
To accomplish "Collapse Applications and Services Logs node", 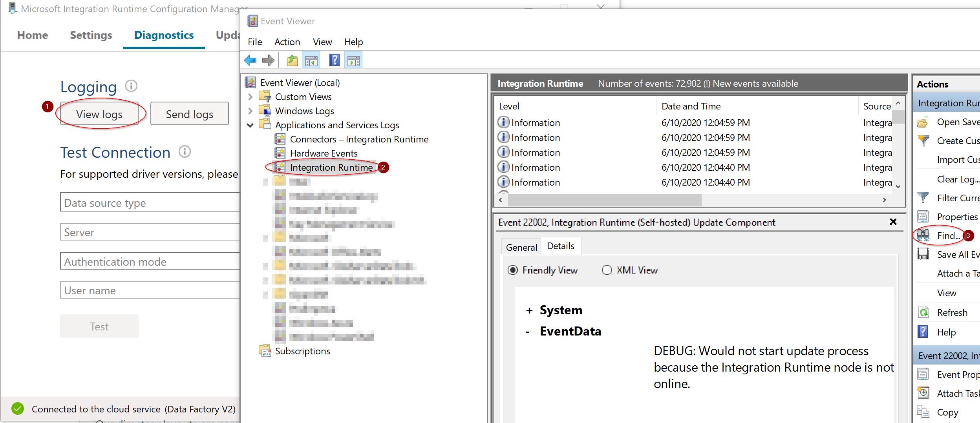I will tap(250, 125).
